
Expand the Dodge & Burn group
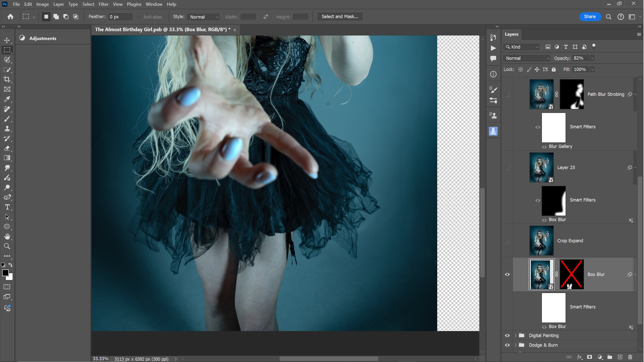click(x=516, y=345)
